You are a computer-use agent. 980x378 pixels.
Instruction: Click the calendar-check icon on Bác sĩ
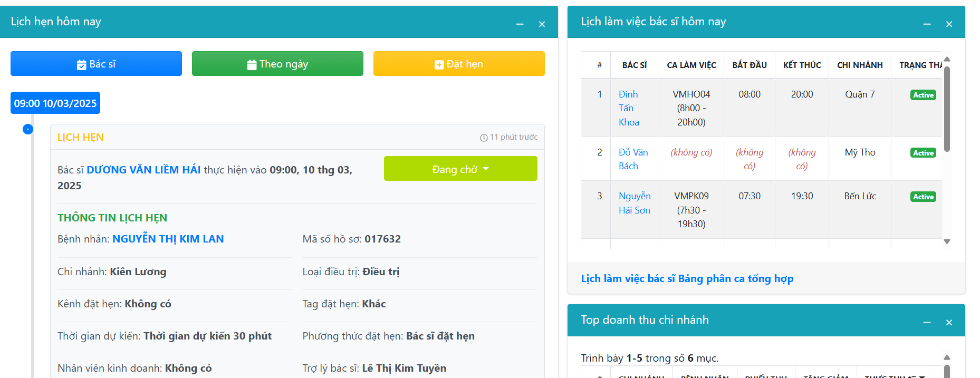click(x=81, y=64)
